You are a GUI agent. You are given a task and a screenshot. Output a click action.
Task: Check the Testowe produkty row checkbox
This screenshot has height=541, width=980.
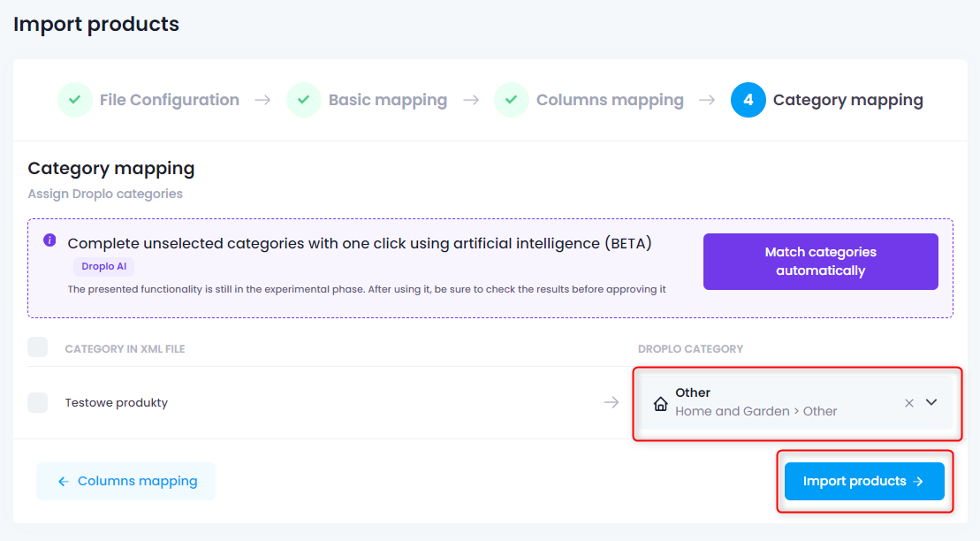pos(37,402)
